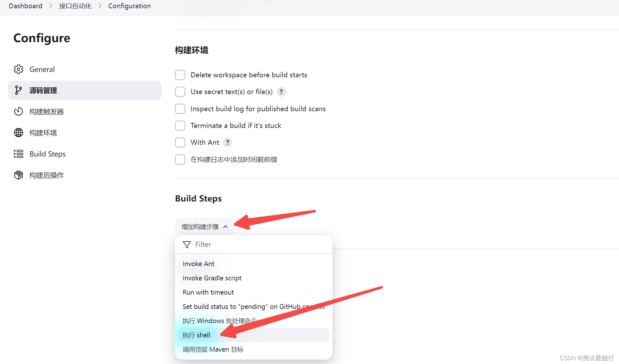Viewport: 619px width, 364px height.
Task: Click the Build Steps list icon
Action: [x=18, y=154]
